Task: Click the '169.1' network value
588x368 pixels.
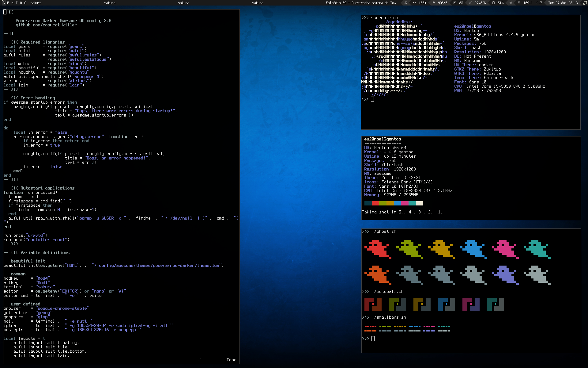Action: pos(528,3)
